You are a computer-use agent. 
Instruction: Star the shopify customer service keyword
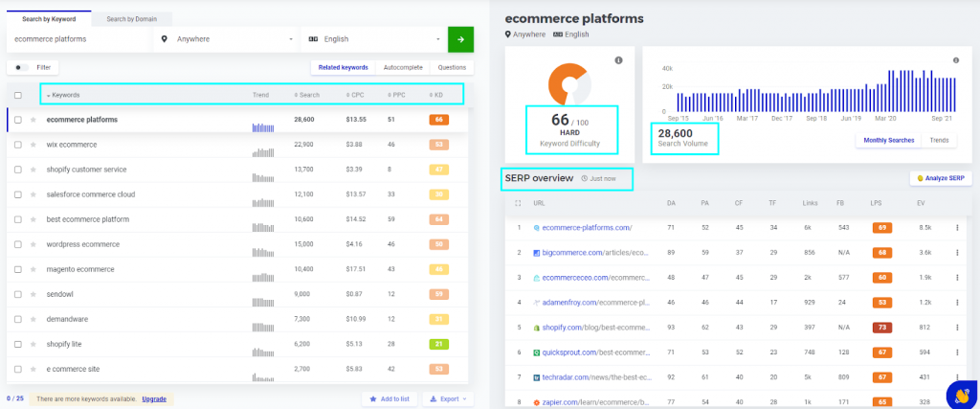pyautogui.click(x=33, y=170)
